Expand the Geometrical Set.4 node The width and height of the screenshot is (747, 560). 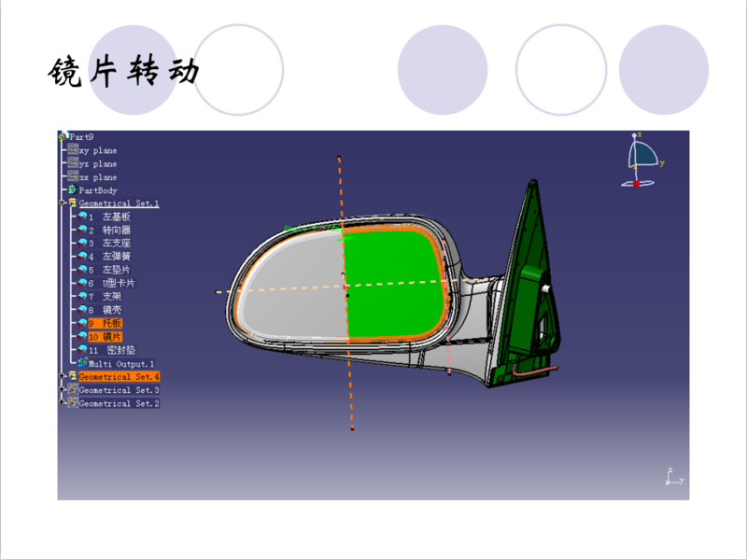pos(62,376)
